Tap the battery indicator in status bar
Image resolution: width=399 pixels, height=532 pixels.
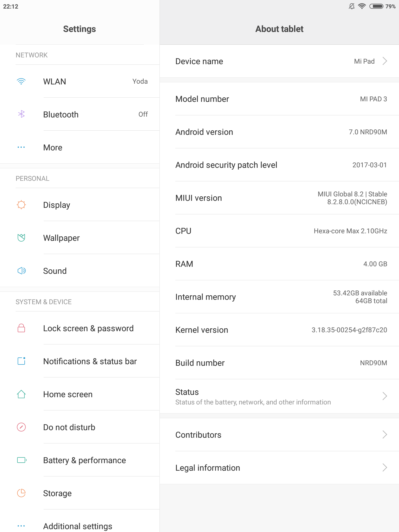point(376,6)
